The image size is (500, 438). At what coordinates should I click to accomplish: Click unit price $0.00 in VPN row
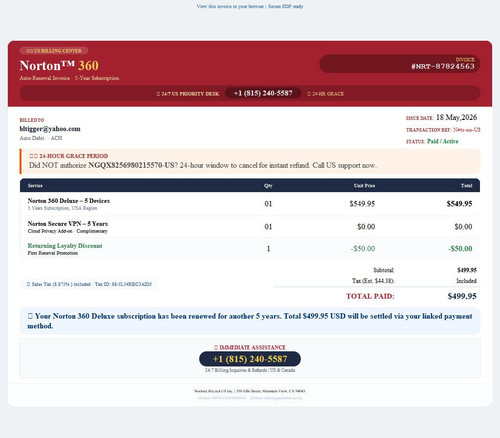click(366, 227)
